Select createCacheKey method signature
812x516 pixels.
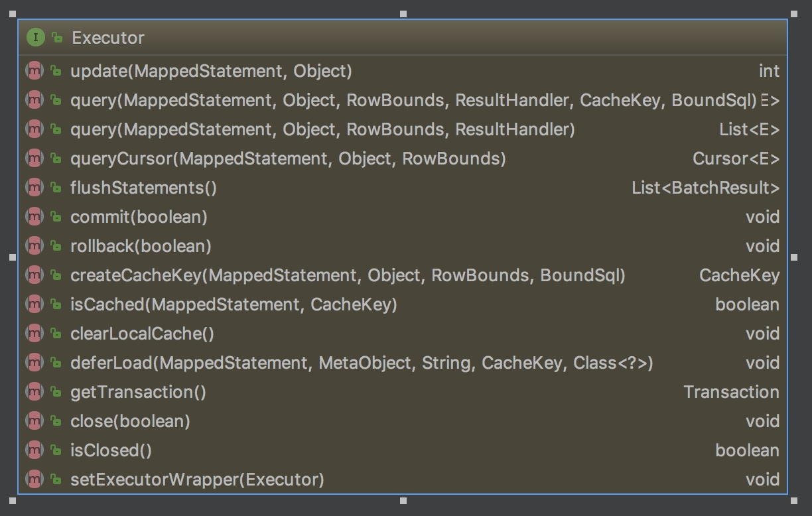[x=348, y=275]
